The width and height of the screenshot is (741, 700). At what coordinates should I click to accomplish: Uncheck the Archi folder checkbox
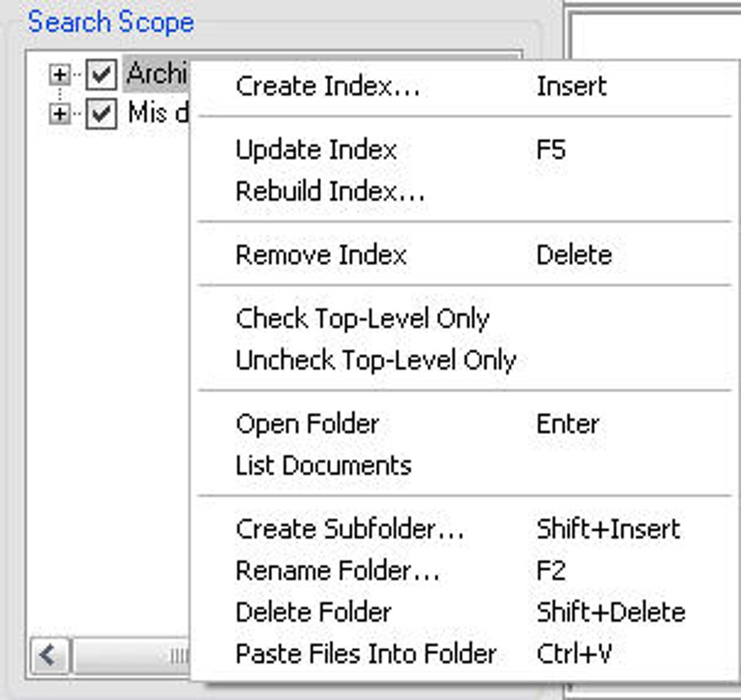[x=101, y=74]
